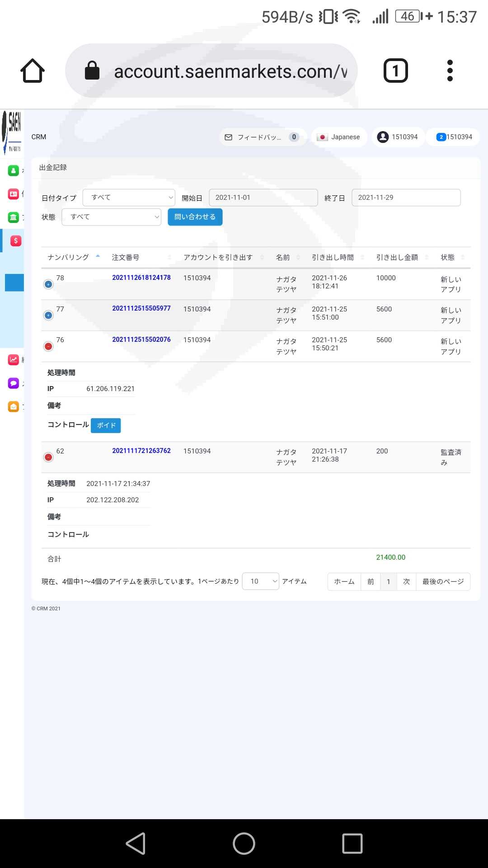488x868 pixels.
Task: Open the items-per-page dropdown showing 10
Action: pos(261,581)
